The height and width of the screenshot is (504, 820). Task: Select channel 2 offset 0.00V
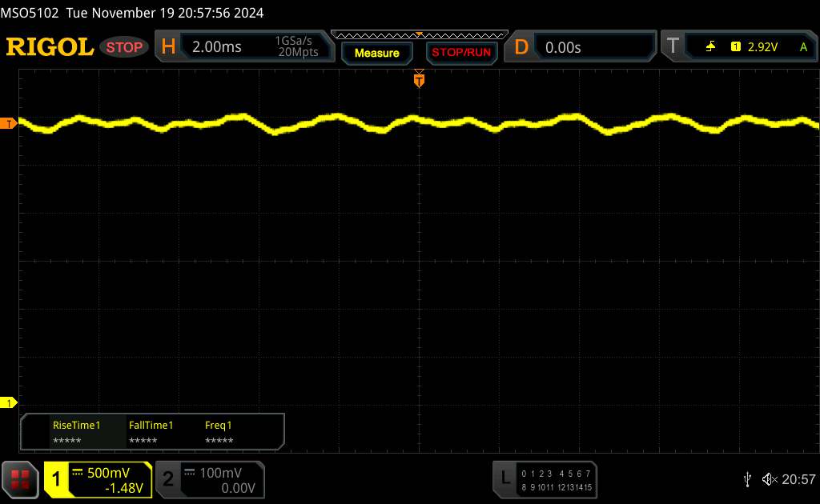(x=238, y=488)
